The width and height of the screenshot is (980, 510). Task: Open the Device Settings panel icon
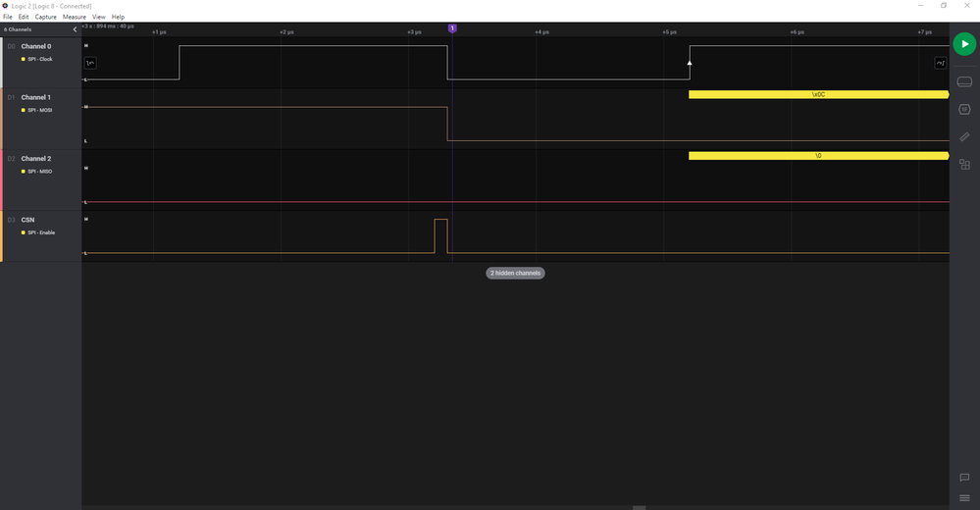click(x=964, y=81)
